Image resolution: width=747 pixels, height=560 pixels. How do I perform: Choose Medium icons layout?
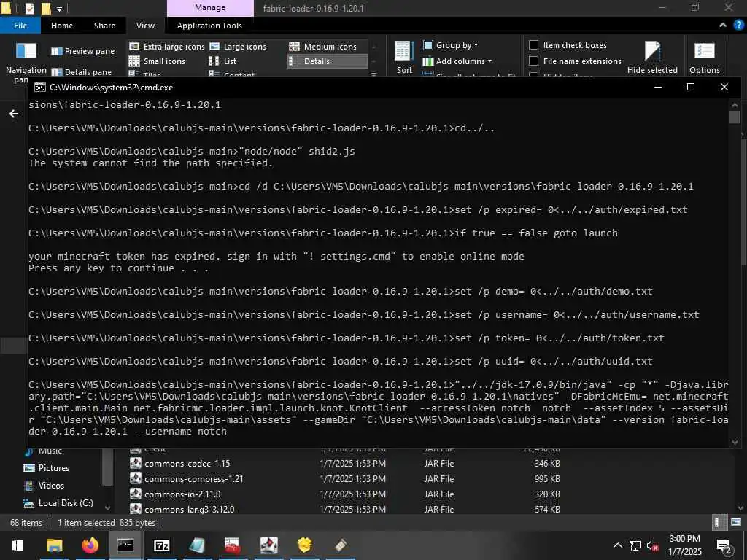click(323, 47)
